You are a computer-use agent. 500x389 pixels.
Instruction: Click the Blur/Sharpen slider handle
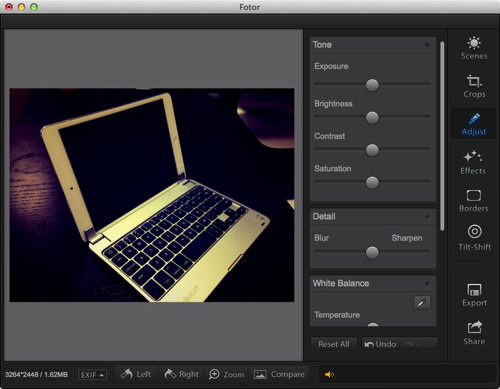(372, 253)
